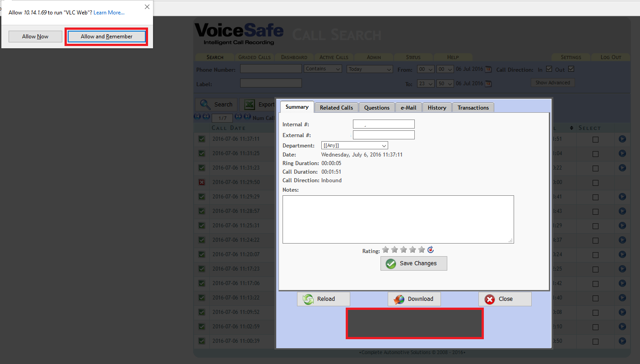The height and width of the screenshot is (364, 640).
Task: Open the Today date range dropdown
Action: tap(370, 69)
